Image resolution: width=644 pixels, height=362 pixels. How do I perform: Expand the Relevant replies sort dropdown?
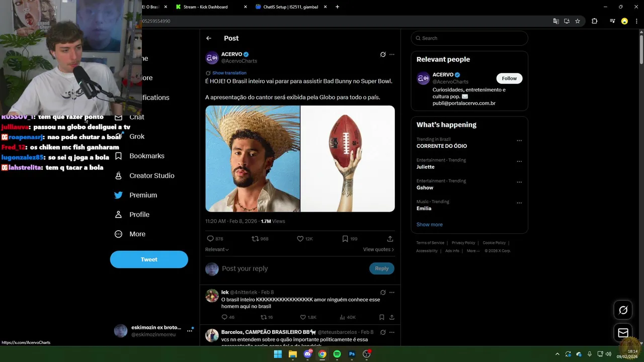tap(217, 249)
